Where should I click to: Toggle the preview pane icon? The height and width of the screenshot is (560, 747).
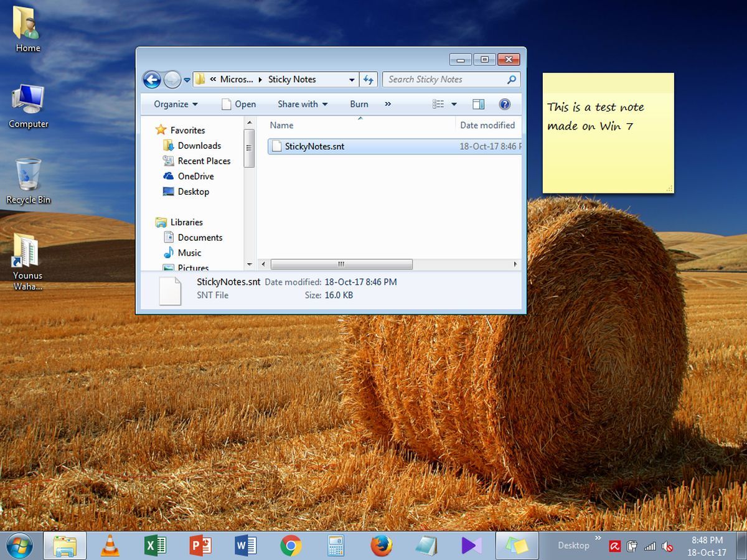pyautogui.click(x=478, y=104)
